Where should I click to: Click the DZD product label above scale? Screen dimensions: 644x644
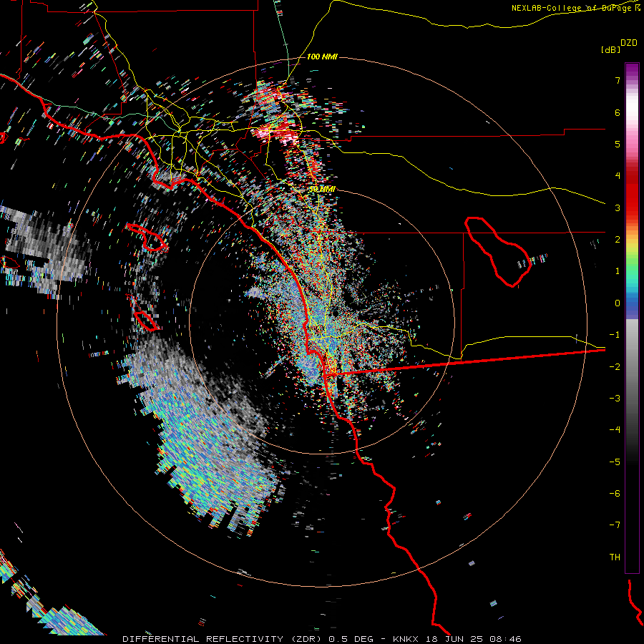pos(628,43)
